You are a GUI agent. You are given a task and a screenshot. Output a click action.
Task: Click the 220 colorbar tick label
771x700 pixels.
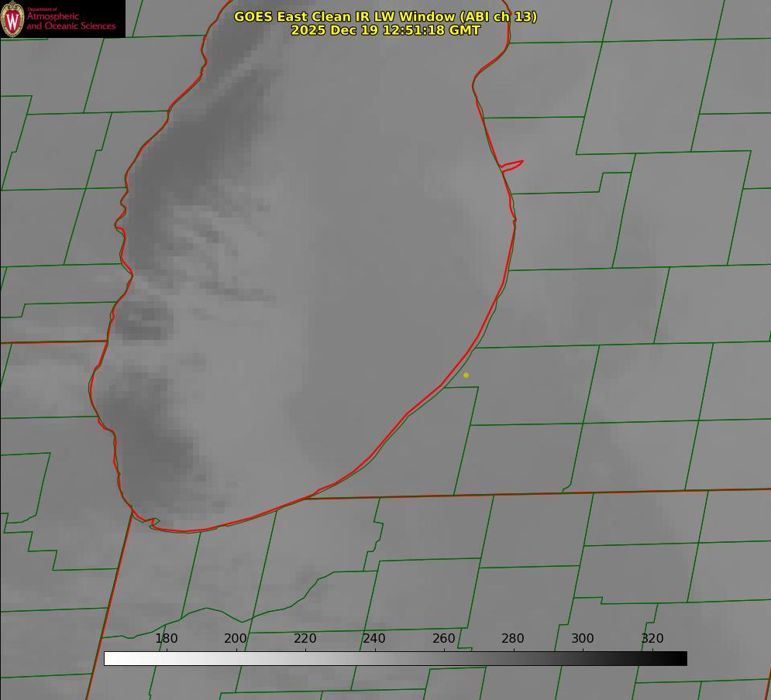pyautogui.click(x=305, y=639)
